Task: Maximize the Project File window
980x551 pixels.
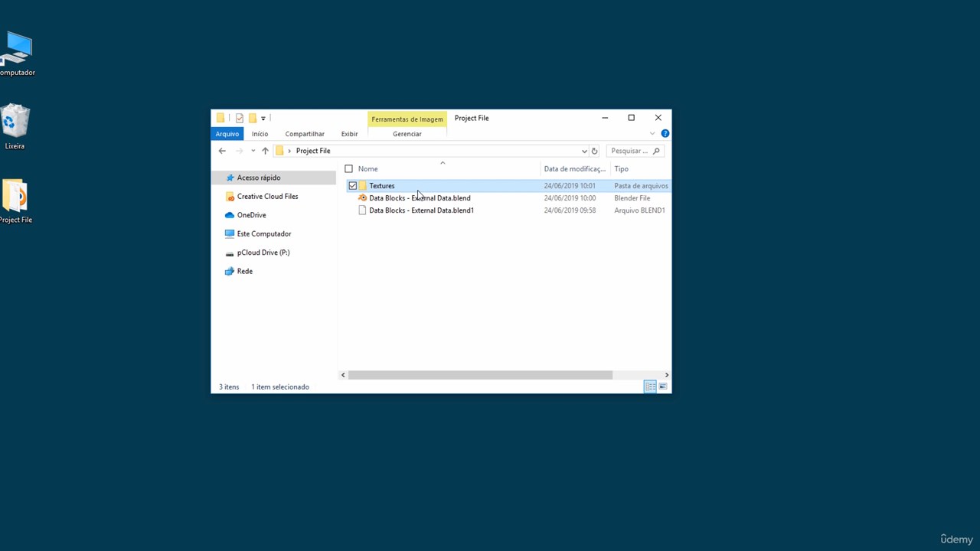Action: point(631,118)
